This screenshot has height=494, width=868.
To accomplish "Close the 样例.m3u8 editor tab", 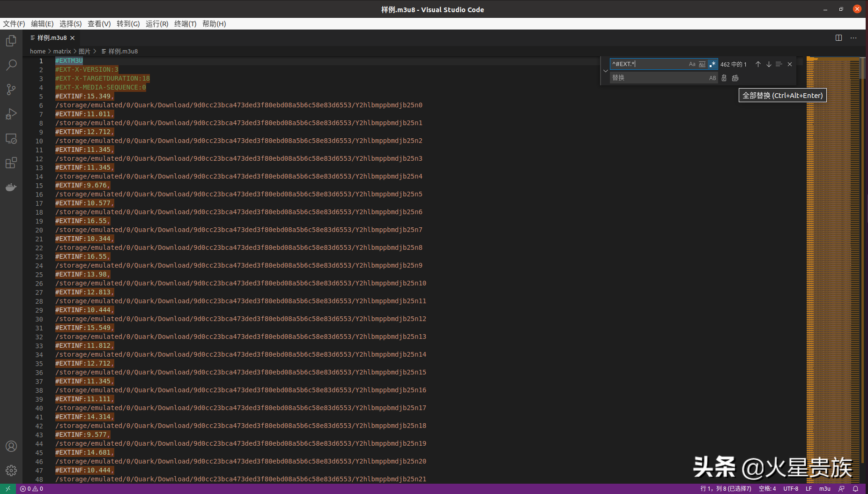I will click(73, 38).
